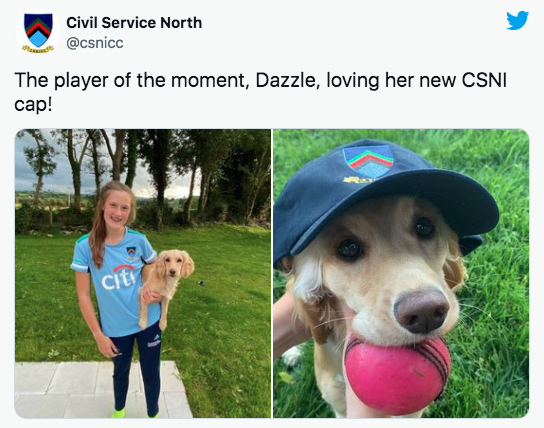This screenshot has height=428, width=544.
Task: Visit the @csnicc handle link
Action: tap(95, 43)
